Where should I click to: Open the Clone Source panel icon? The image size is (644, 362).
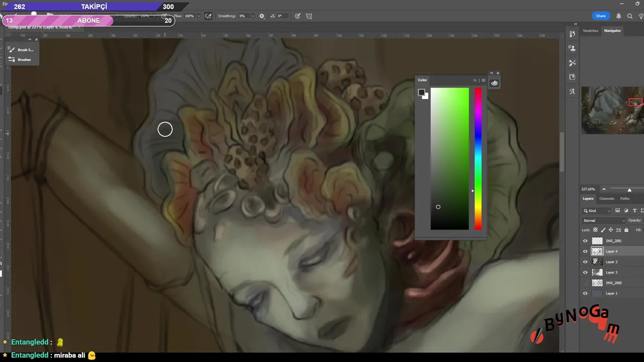pos(572,48)
